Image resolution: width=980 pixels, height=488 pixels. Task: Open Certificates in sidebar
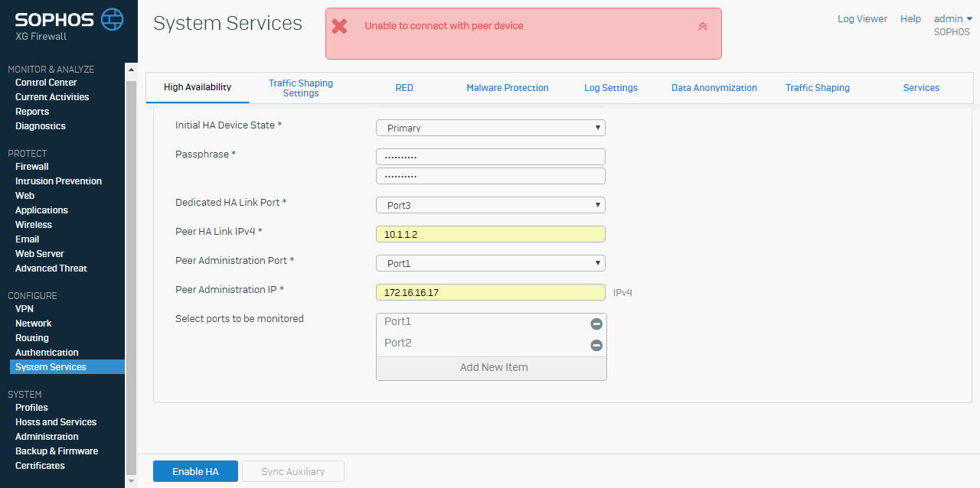point(40,466)
